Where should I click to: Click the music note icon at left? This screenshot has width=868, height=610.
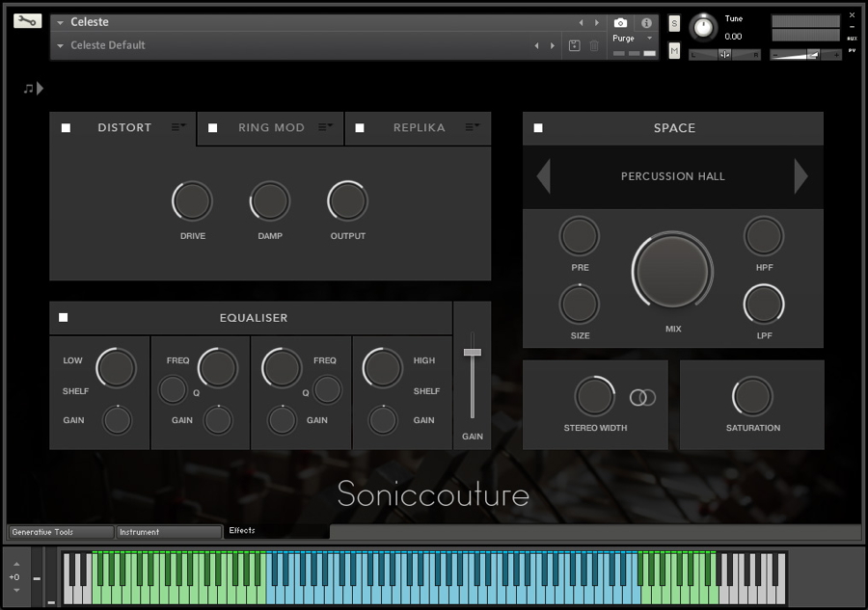tap(29, 89)
